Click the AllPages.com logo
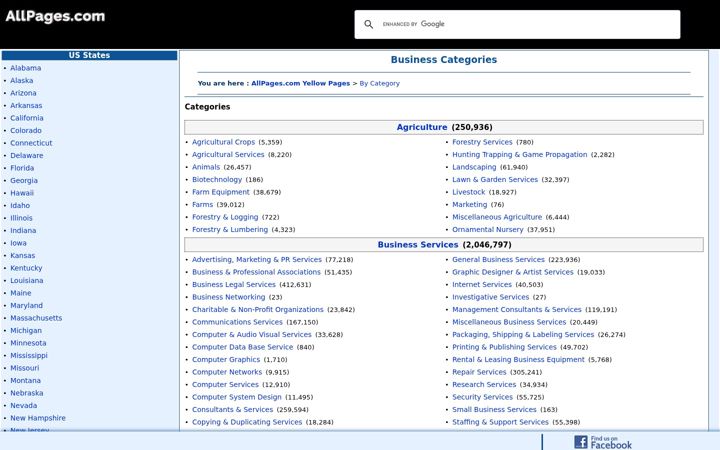The width and height of the screenshot is (720, 450). tap(55, 16)
